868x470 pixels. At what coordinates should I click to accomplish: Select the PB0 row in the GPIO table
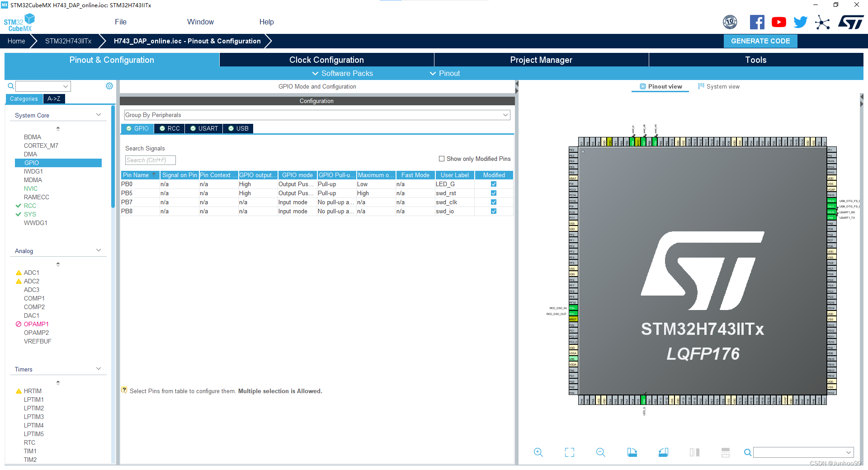point(317,184)
